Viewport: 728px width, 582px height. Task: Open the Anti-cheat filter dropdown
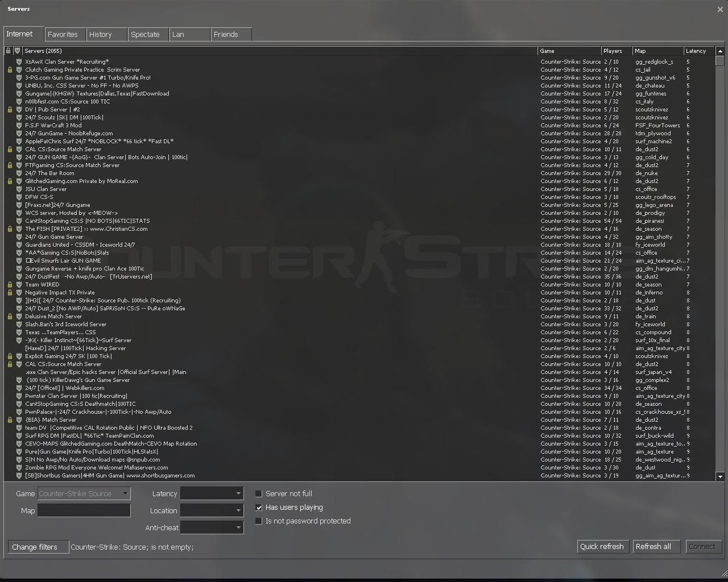pos(212,527)
